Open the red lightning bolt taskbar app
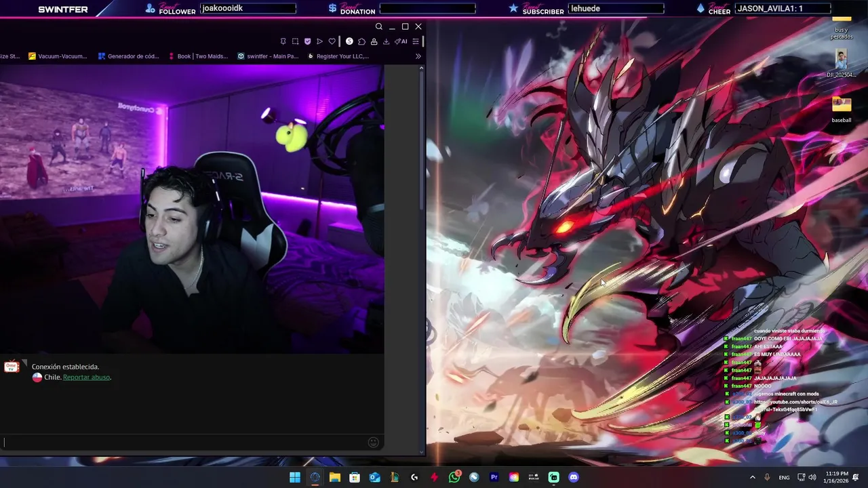The height and width of the screenshot is (488, 868). [x=434, y=477]
